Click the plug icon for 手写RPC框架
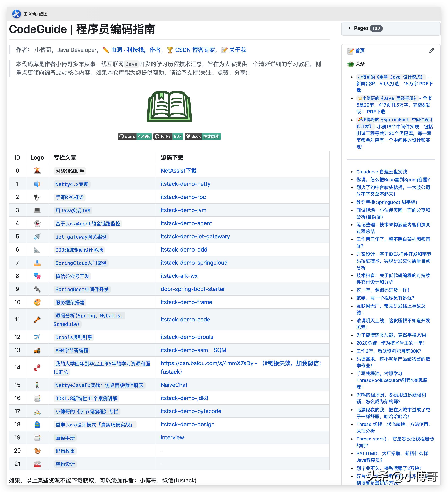 click(x=37, y=197)
